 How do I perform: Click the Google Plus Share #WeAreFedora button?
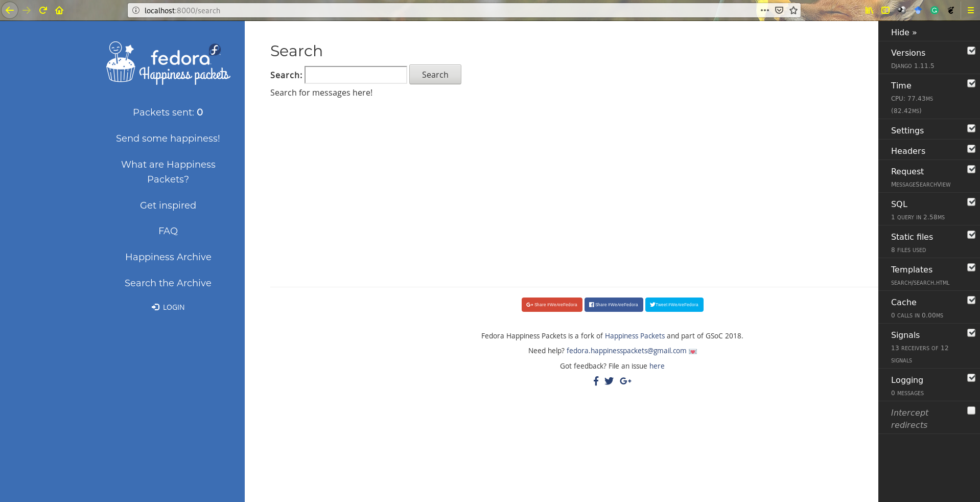[x=552, y=305]
